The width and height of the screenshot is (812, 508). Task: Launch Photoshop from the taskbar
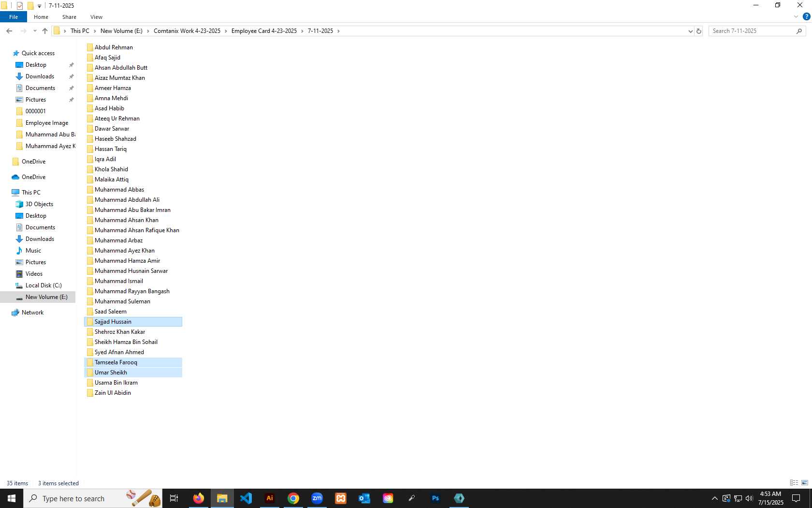(x=435, y=498)
